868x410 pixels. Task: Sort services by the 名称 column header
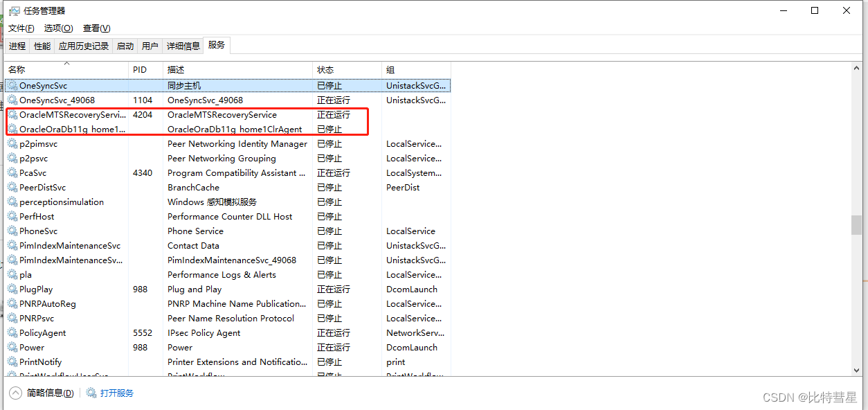click(66, 70)
